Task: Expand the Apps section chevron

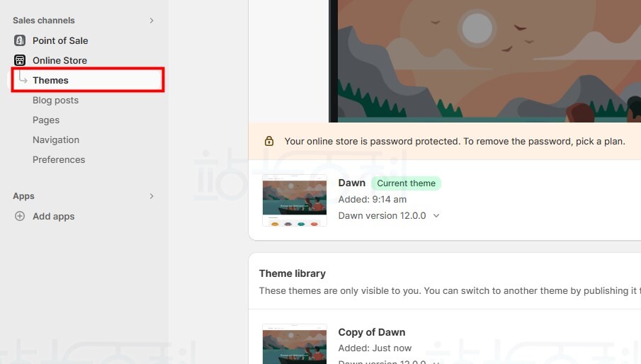Action: (x=152, y=196)
